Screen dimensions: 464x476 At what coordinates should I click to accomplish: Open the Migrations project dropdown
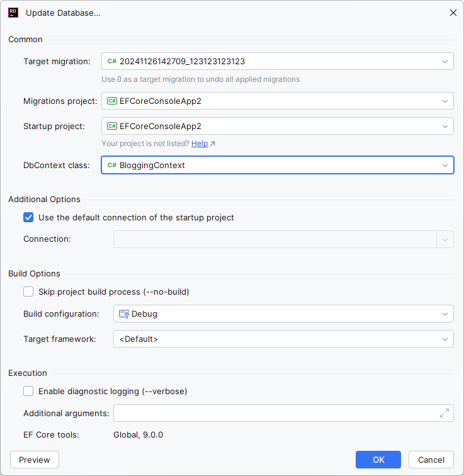445,101
